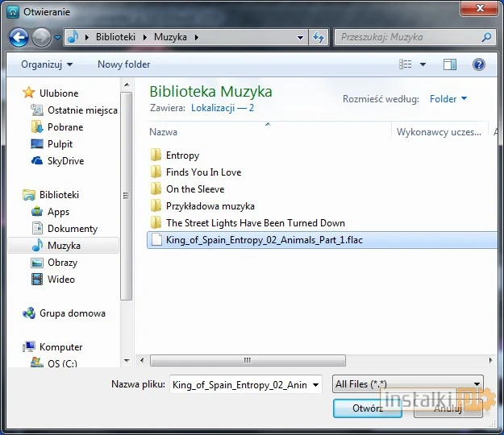Click Nowy folder in toolbar
Image resolution: width=504 pixels, height=435 pixels.
[123, 64]
